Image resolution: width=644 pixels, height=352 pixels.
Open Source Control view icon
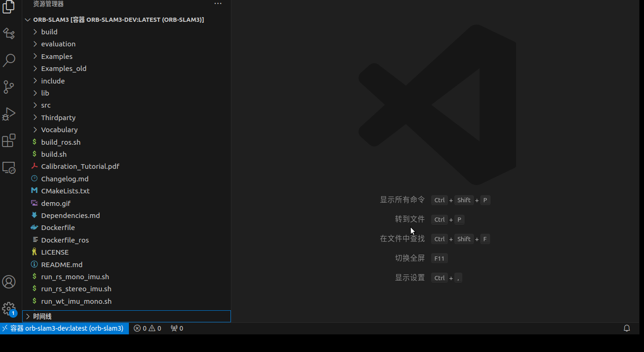point(9,87)
